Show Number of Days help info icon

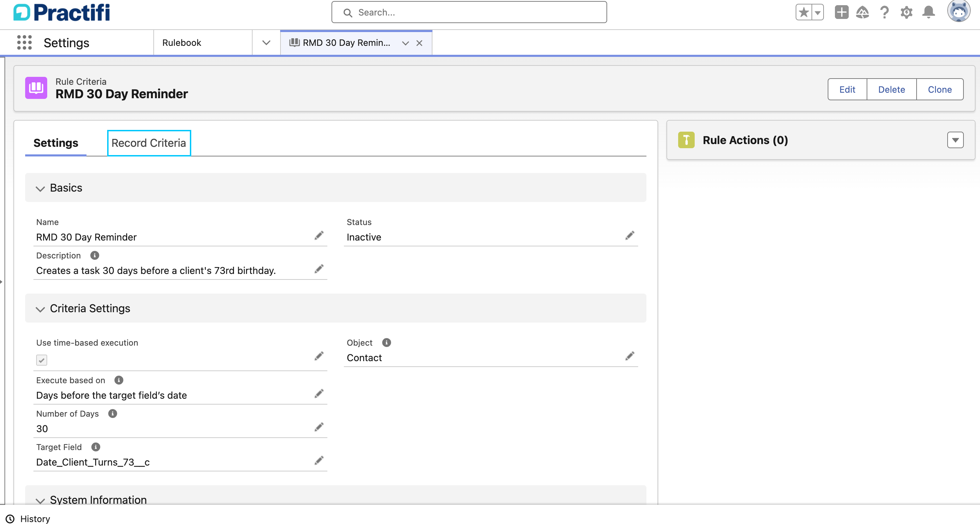[x=113, y=414]
